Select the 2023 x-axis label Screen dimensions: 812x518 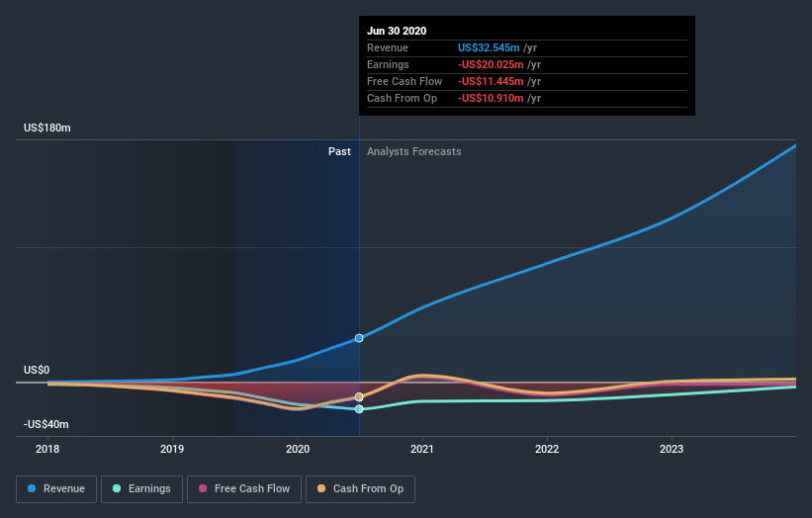672,449
